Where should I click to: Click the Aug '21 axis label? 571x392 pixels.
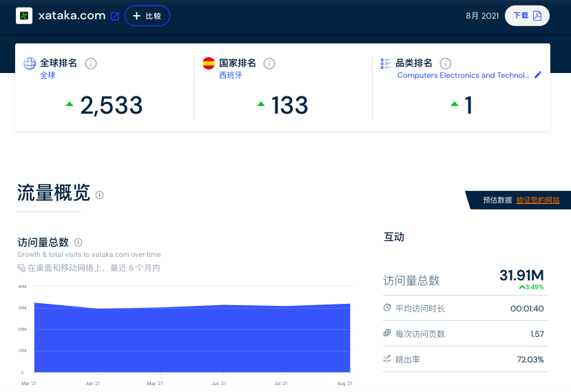345,383
